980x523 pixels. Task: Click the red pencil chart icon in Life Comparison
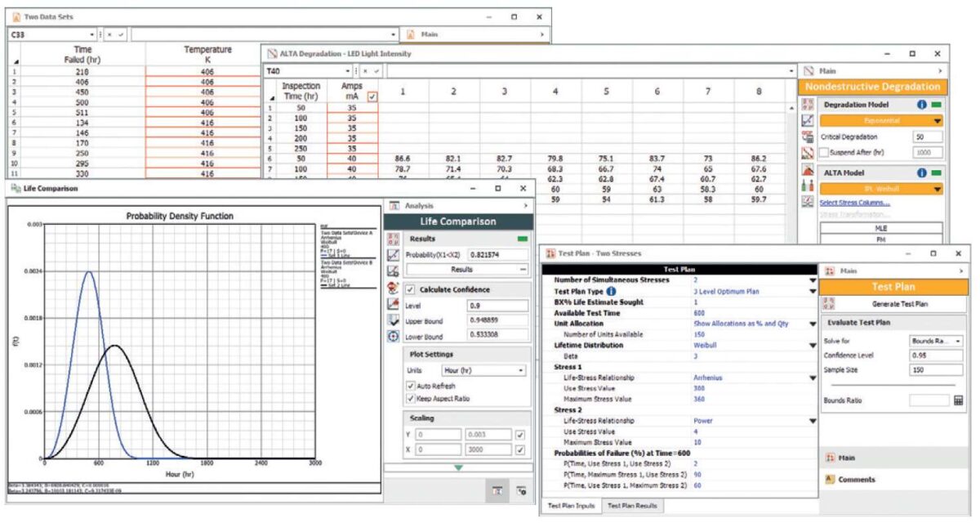(x=393, y=304)
